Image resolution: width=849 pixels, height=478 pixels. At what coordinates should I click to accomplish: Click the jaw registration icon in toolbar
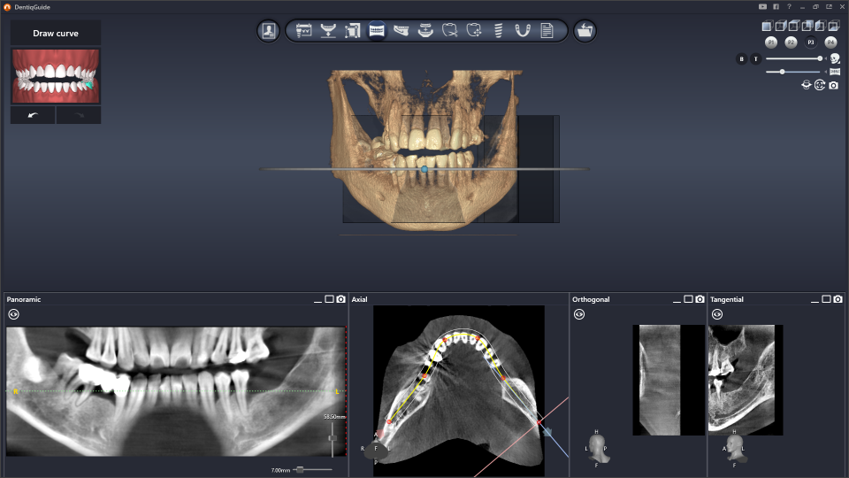[x=426, y=30]
